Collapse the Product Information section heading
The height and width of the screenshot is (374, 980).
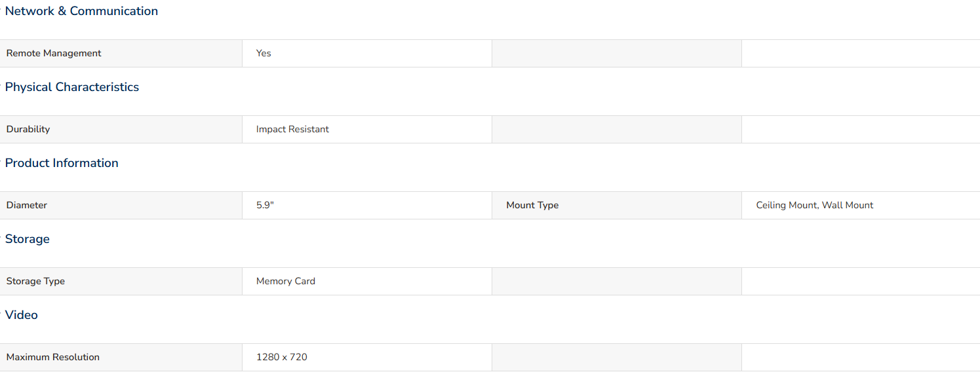tap(62, 163)
